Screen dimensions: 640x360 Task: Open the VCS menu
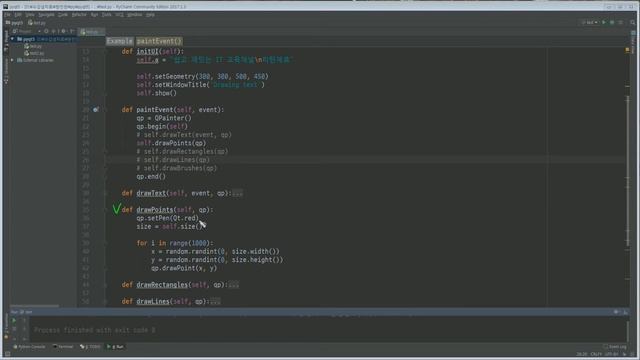[119, 15]
